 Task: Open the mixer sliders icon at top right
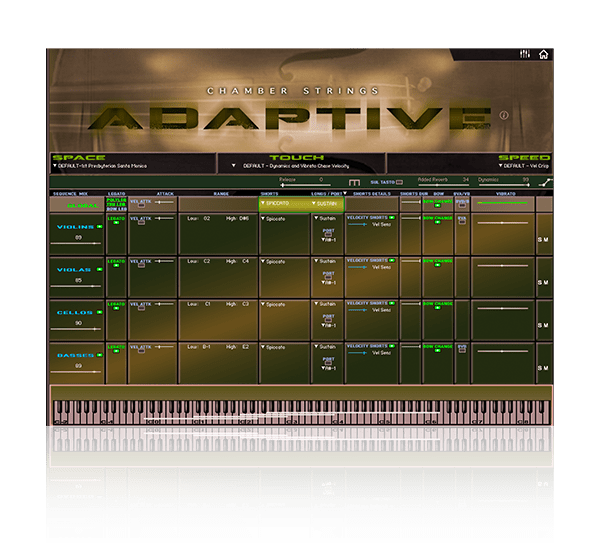click(x=525, y=54)
